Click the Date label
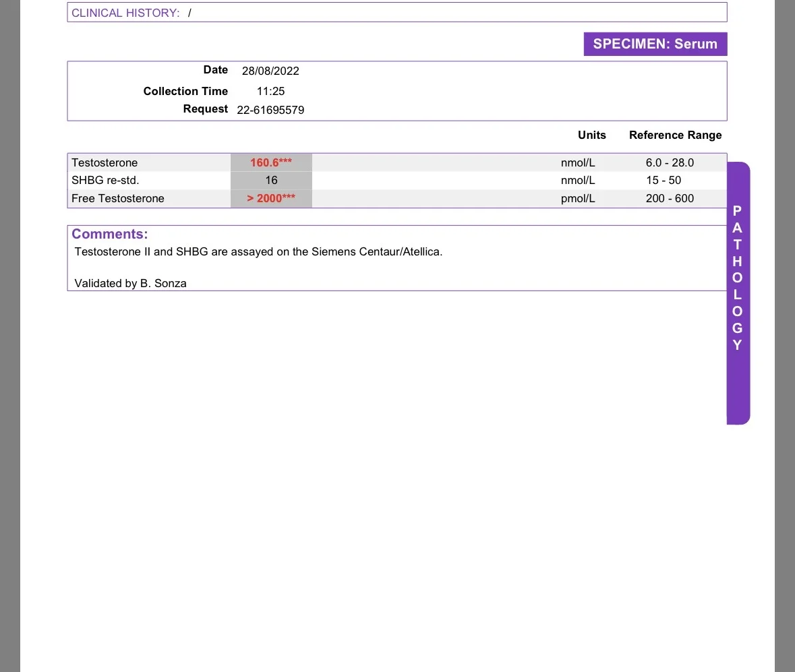Image resolution: width=795 pixels, height=672 pixels. click(216, 70)
